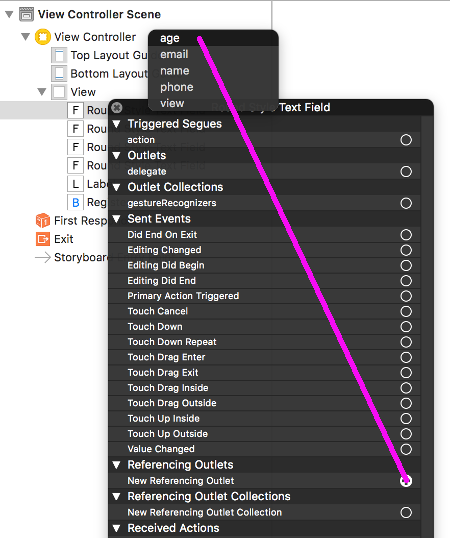Click the delegate outlet connection circle
Image resolution: width=450 pixels, height=538 pixels.
point(406,172)
